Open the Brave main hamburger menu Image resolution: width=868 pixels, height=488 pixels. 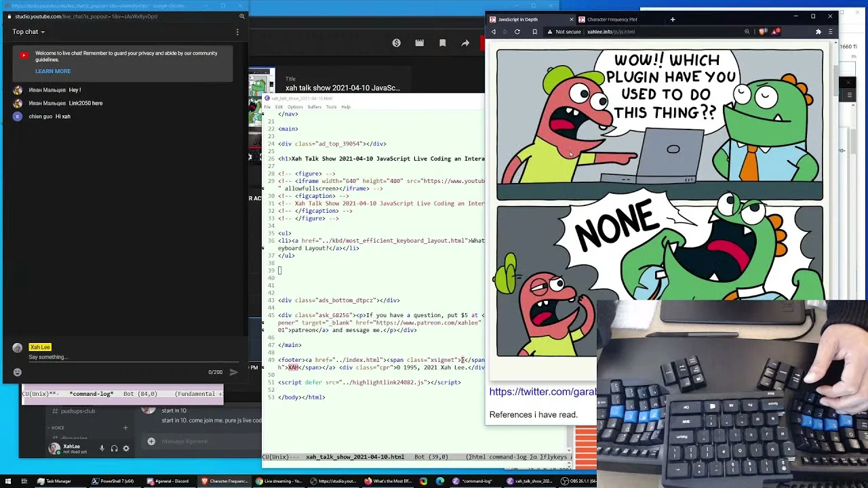pos(831,32)
